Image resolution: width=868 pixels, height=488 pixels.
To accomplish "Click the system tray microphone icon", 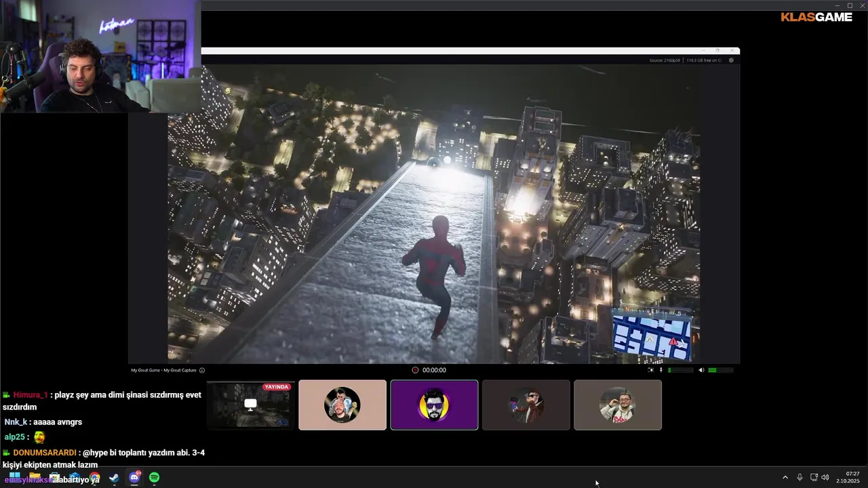I will pos(800,477).
